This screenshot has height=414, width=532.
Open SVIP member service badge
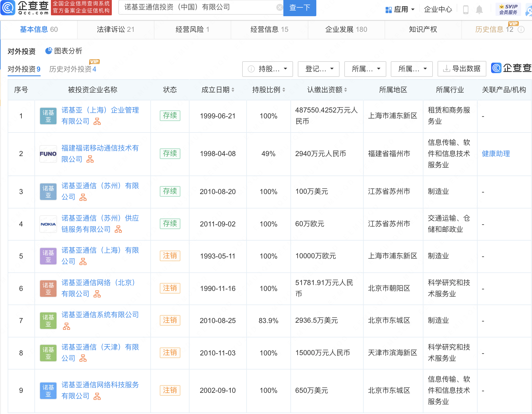click(x=508, y=9)
